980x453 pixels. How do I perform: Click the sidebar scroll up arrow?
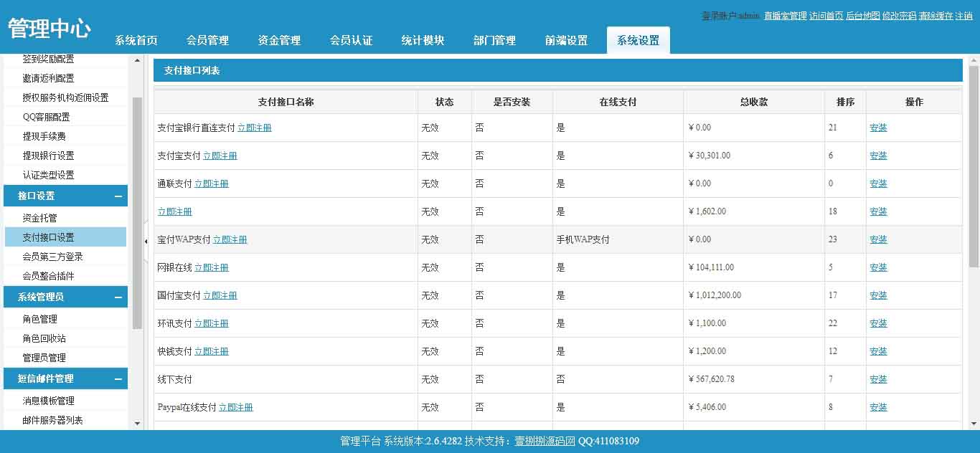pyautogui.click(x=138, y=60)
